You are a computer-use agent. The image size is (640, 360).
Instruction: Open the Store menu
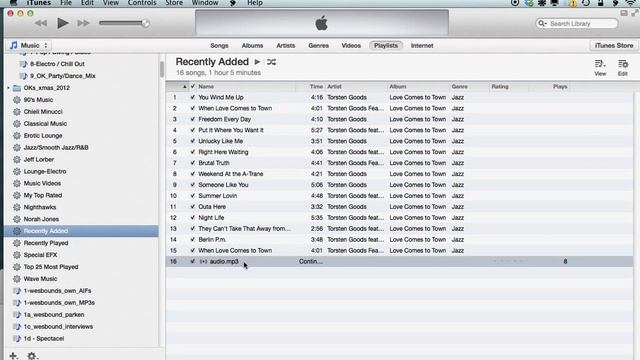pyautogui.click(x=174, y=3)
